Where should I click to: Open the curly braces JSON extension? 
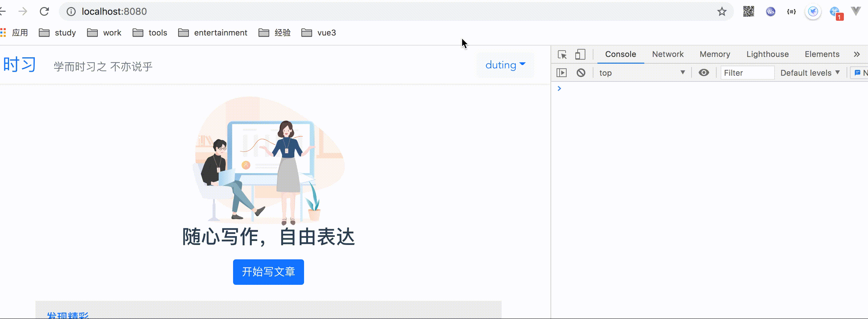point(792,12)
